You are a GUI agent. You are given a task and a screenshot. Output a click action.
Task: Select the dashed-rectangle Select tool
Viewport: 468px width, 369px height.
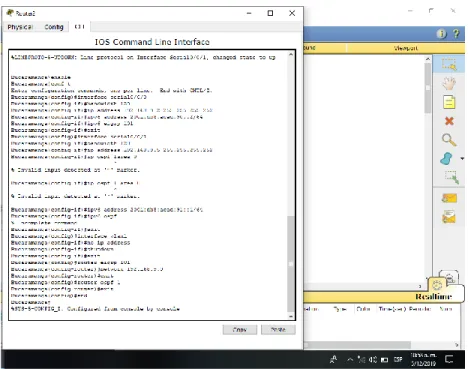pos(449,65)
